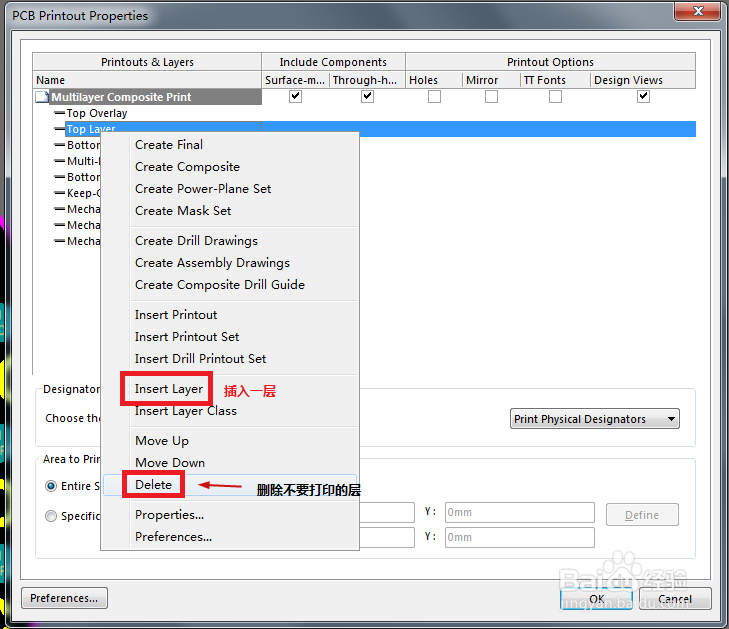Click the Multilayer Composite Print page icon
Image resolution: width=729 pixels, height=629 pixels.
click(42, 97)
